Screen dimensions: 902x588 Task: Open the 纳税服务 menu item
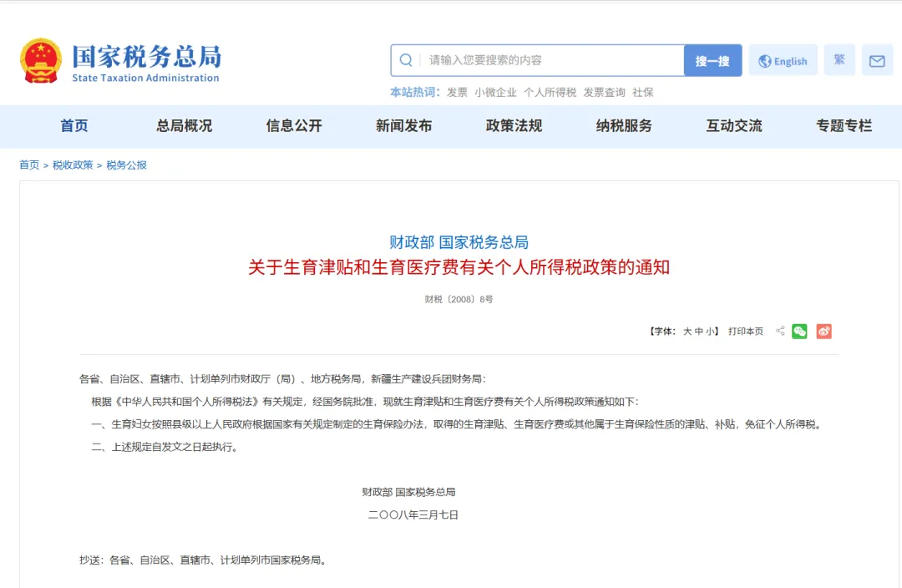(x=624, y=126)
